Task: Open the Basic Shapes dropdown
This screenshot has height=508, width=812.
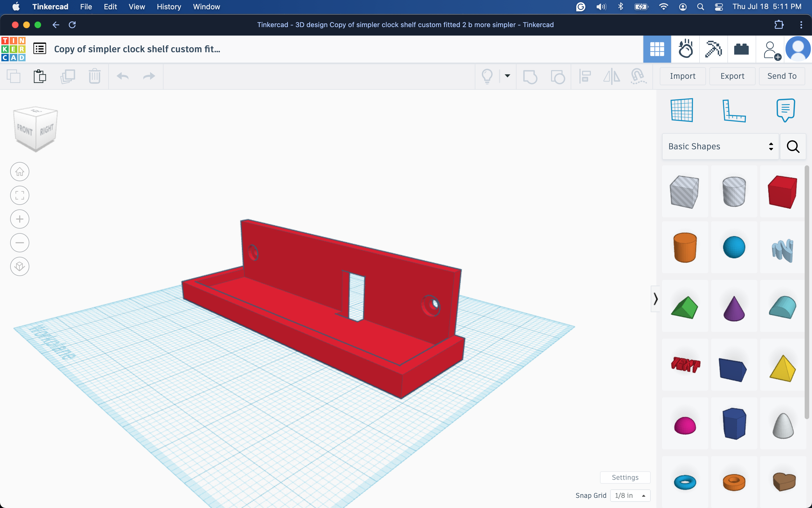Action: pos(720,146)
